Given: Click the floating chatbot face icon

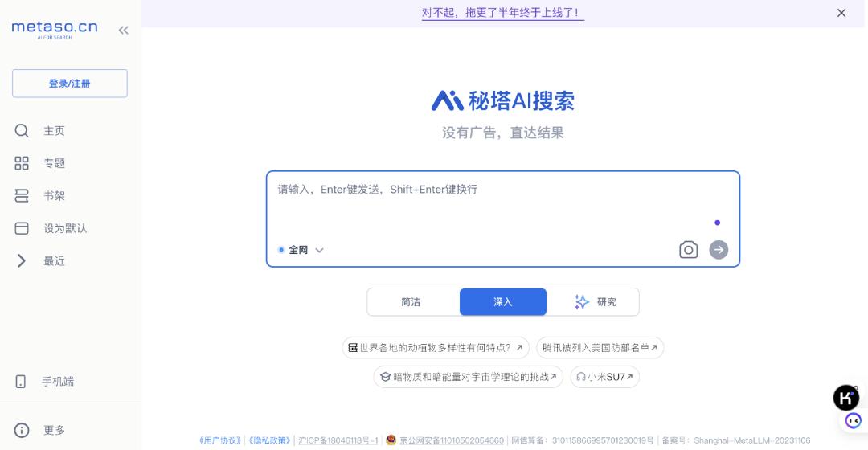Looking at the screenshot, I should tap(853, 421).
